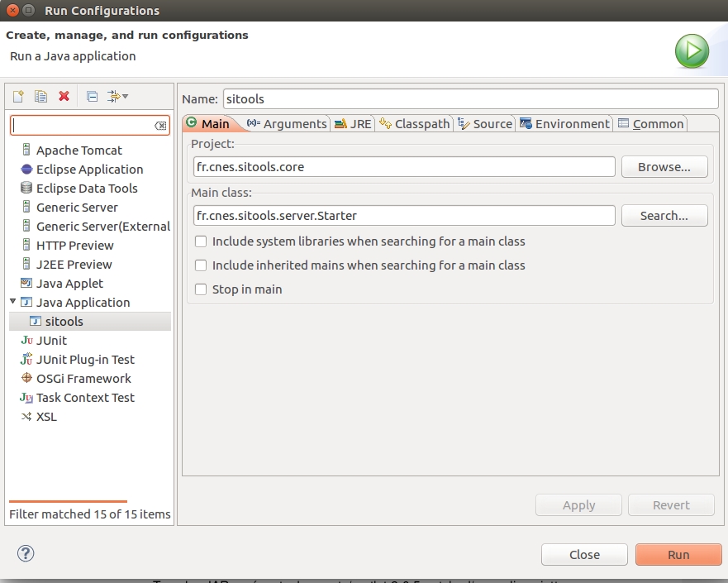
Task: Switch to the Classpath tab
Action: tap(415, 124)
